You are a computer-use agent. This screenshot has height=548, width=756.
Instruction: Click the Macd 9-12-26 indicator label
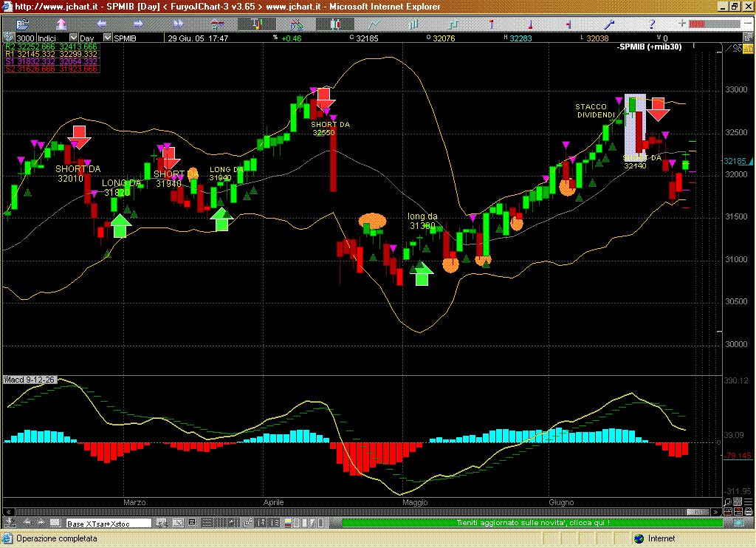tap(30, 380)
